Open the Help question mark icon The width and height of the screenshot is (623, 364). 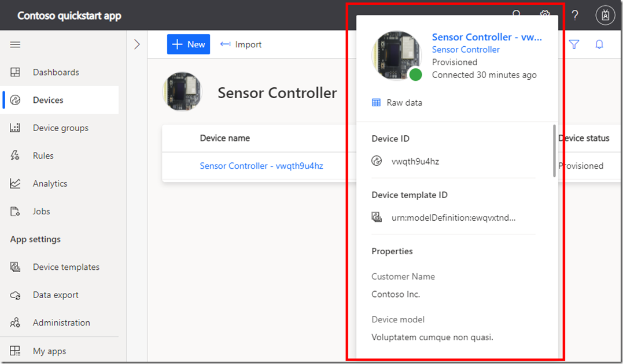tap(575, 16)
